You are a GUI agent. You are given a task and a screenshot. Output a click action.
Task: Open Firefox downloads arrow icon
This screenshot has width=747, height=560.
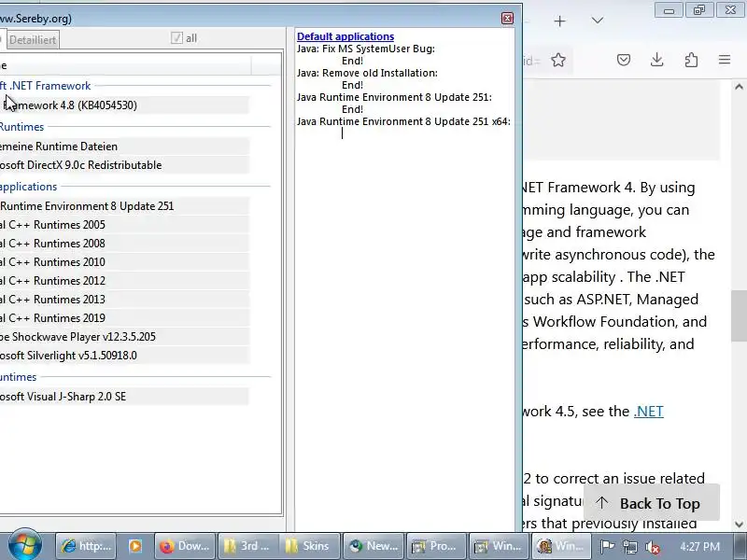(x=657, y=60)
